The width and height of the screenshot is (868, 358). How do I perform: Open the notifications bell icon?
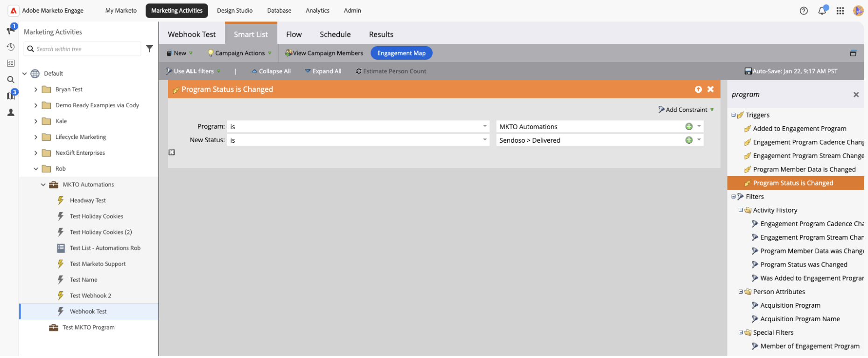click(x=822, y=11)
